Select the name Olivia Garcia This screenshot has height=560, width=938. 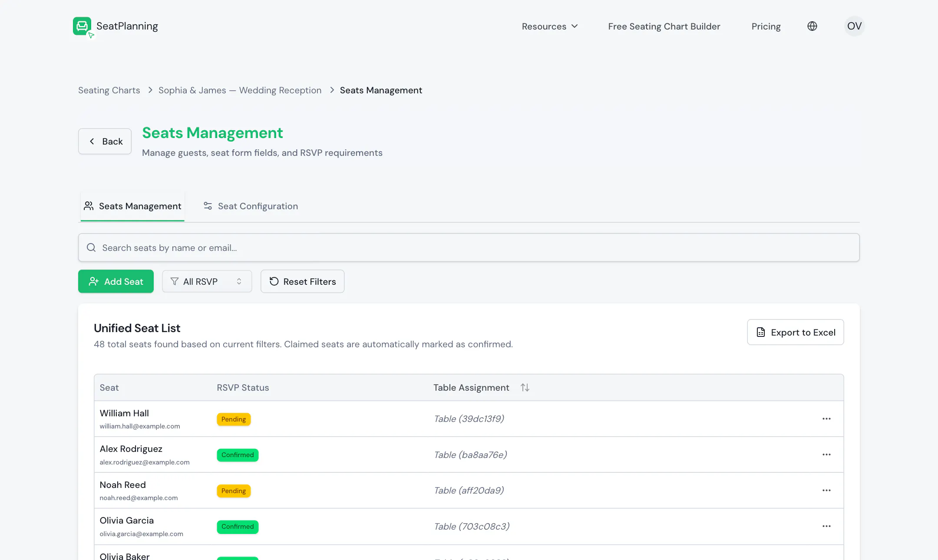point(127,520)
